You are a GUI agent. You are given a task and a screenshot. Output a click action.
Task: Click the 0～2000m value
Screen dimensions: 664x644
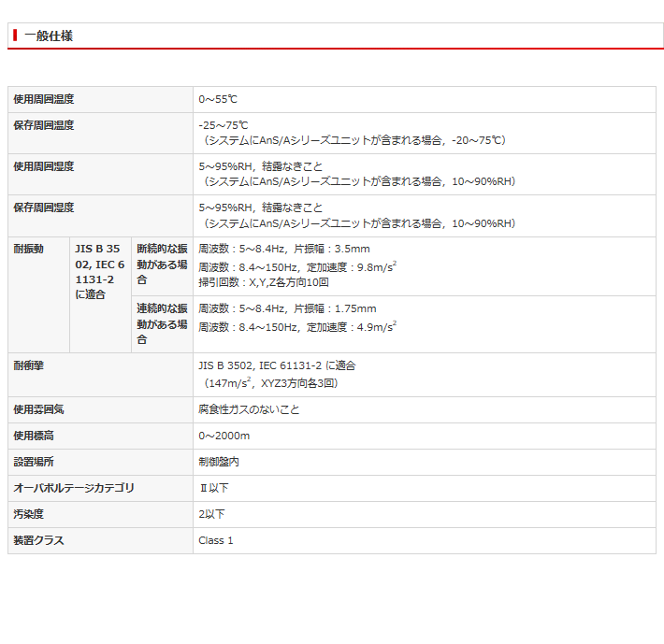(224, 436)
